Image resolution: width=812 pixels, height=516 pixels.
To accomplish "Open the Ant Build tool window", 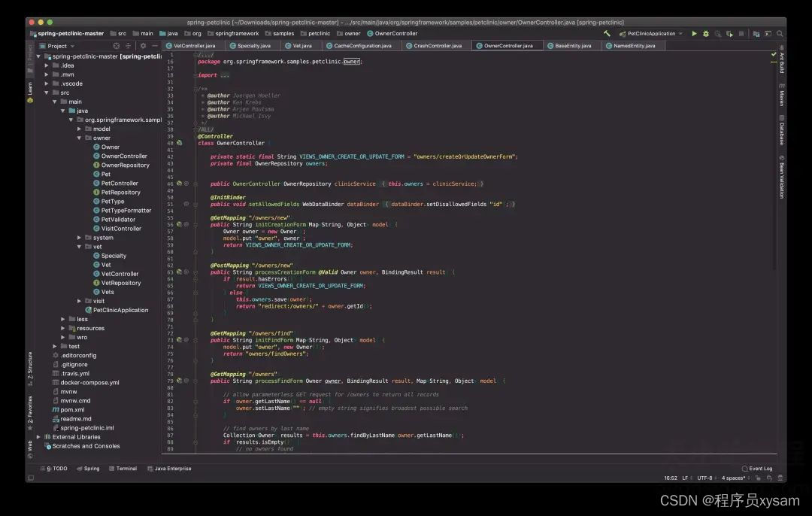I will pyautogui.click(x=781, y=60).
